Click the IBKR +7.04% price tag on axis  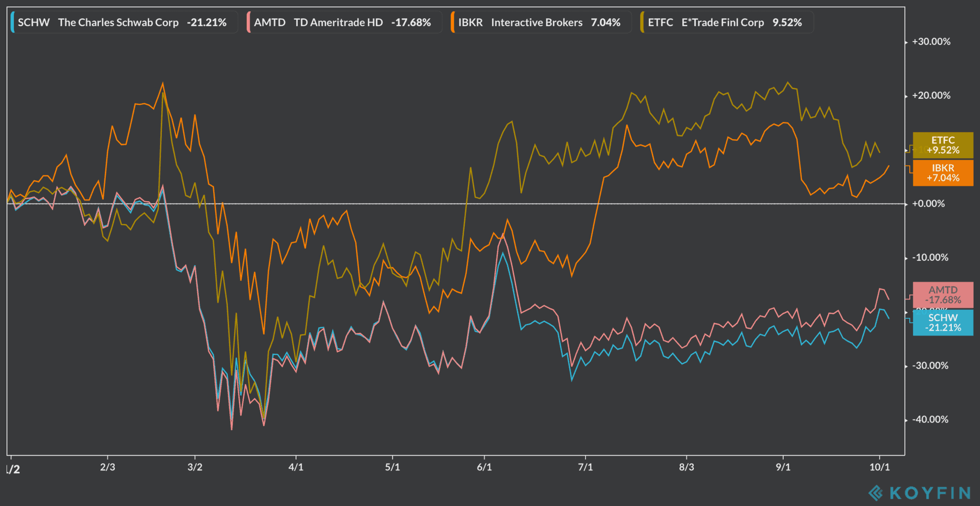pos(943,173)
